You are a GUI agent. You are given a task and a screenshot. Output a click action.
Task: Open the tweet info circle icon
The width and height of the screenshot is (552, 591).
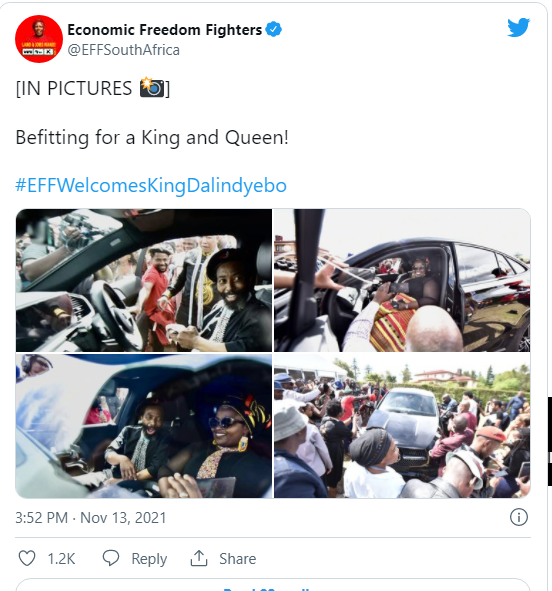click(x=519, y=517)
